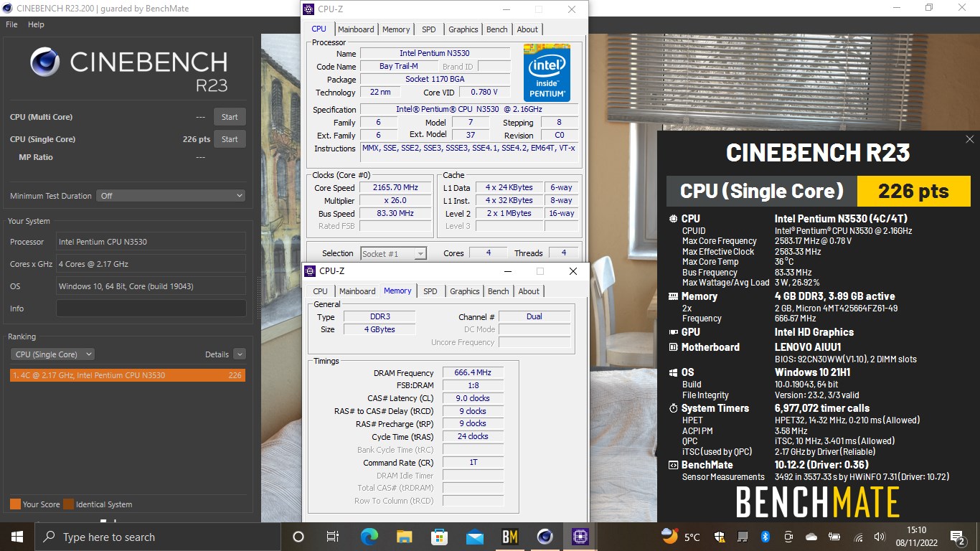This screenshot has height=551, width=980.
Task: Open the Help menu in Cinebench
Action: (36, 24)
